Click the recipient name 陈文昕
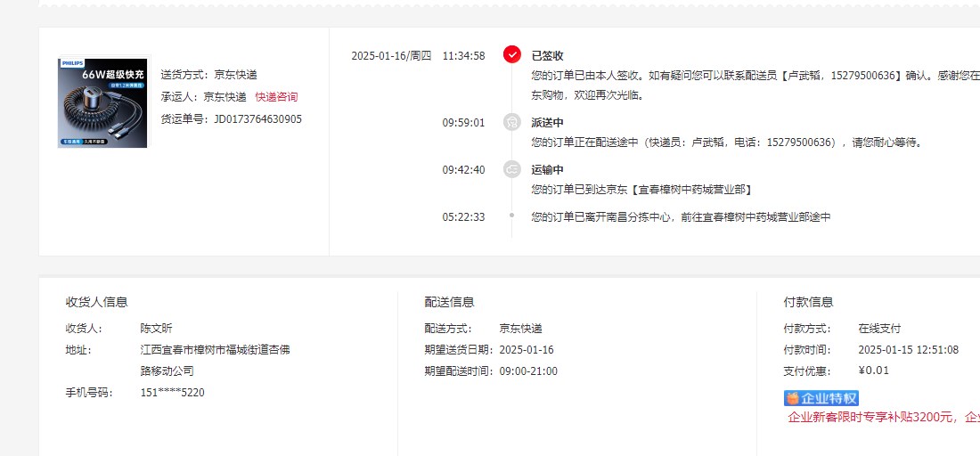Screen dimensions: 980x456 pyautogui.click(x=156, y=329)
